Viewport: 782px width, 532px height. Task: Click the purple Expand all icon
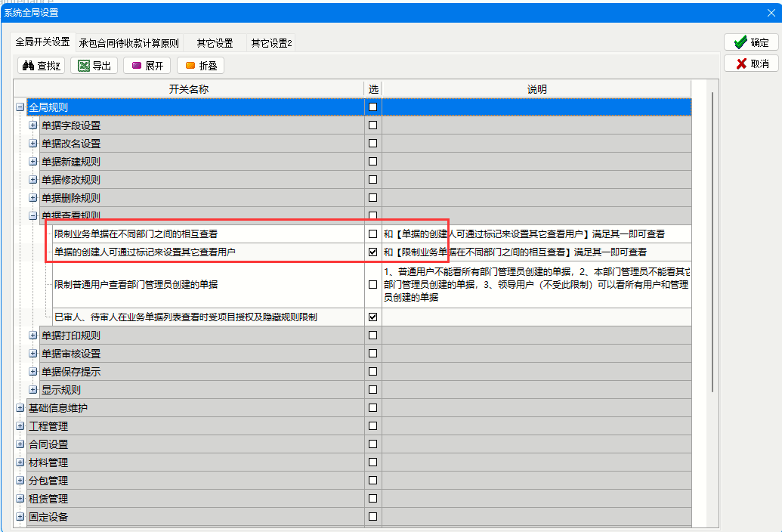click(x=137, y=66)
